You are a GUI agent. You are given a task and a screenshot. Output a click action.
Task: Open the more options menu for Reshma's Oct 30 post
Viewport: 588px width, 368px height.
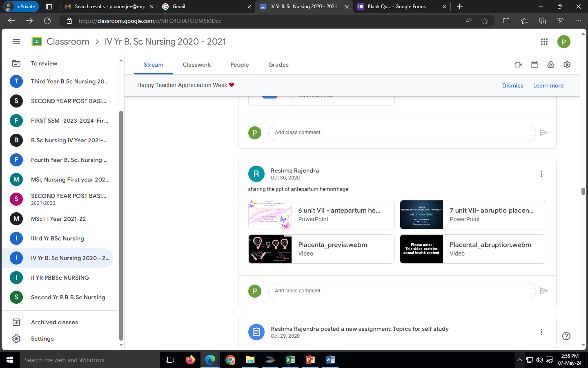[x=541, y=174]
